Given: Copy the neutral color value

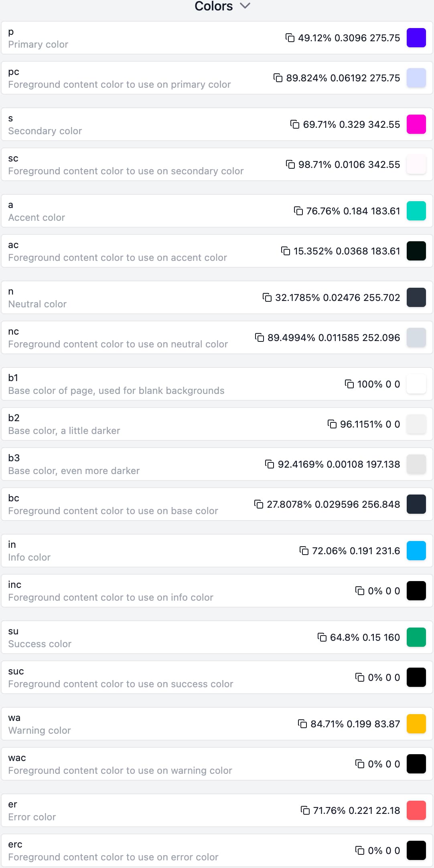Looking at the screenshot, I should (267, 297).
